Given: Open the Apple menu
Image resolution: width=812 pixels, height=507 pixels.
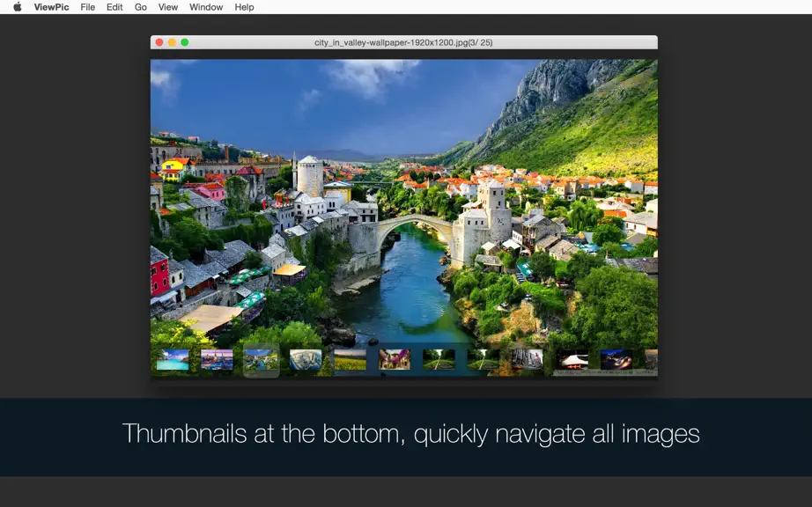Looking at the screenshot, I should coord(17,7).
